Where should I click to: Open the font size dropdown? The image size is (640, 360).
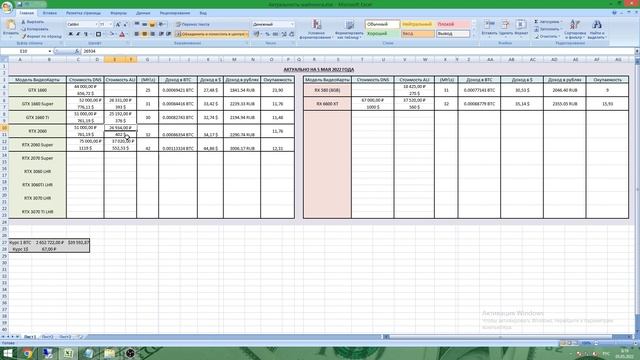click(x=111, y=24)
